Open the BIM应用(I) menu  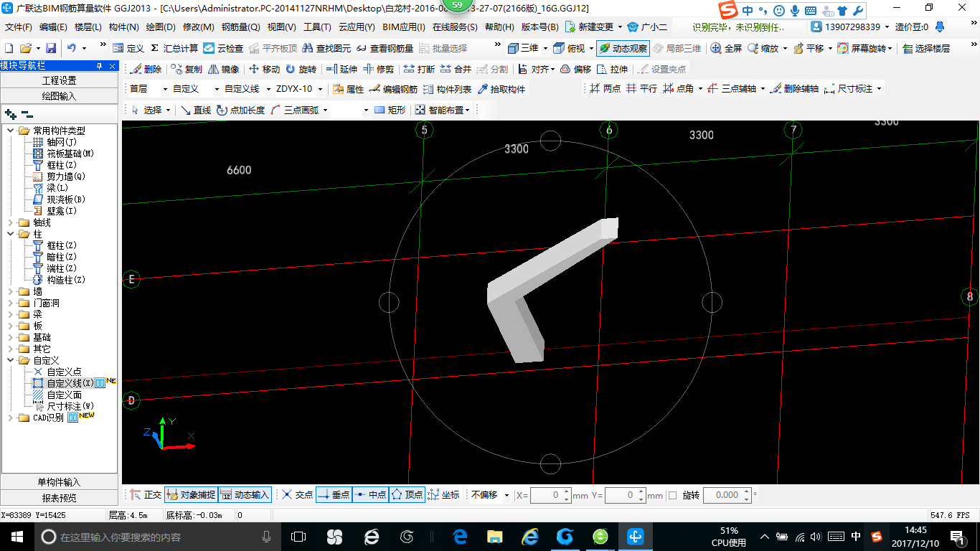coord(404,27)
